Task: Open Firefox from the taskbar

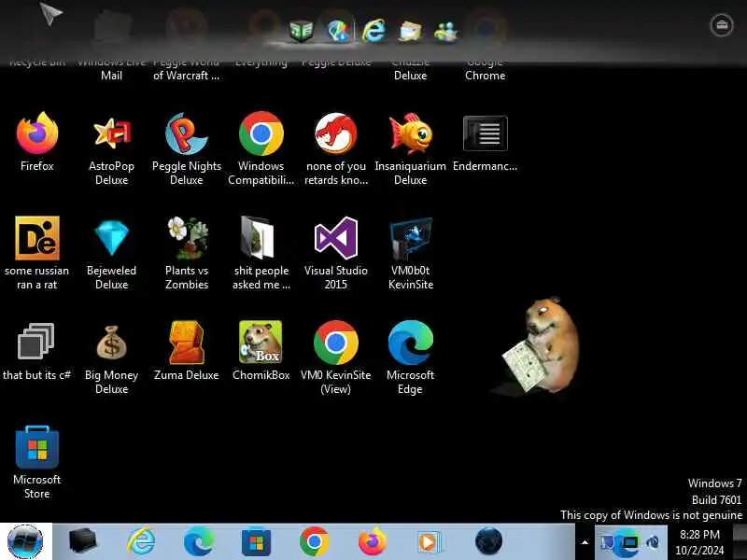Action: [372, 541]
